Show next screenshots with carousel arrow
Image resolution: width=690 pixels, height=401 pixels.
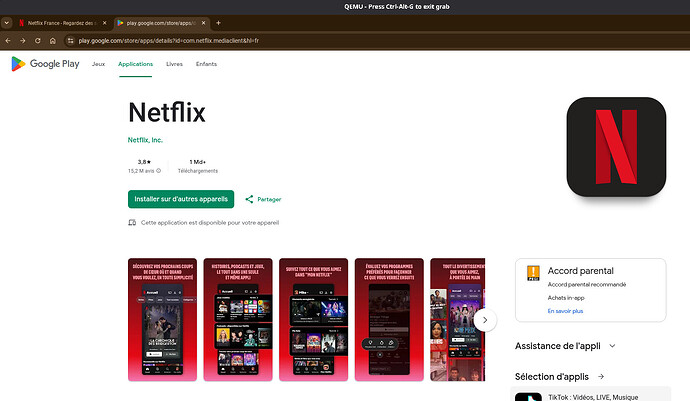coord(485,320)
